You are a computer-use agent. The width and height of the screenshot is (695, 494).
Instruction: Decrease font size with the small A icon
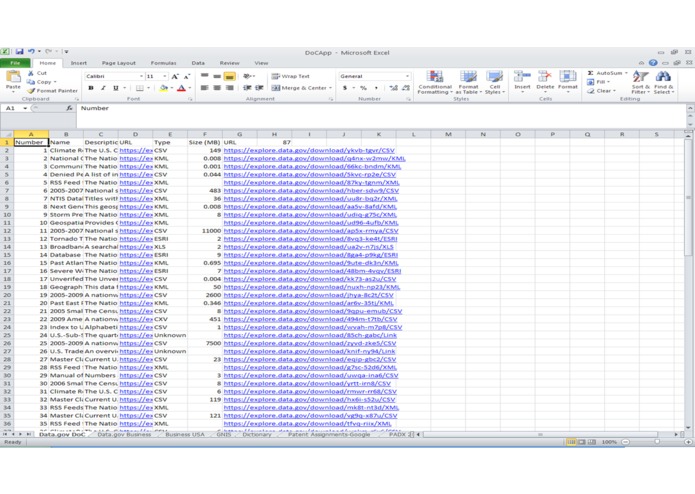(x=187, y=77)
